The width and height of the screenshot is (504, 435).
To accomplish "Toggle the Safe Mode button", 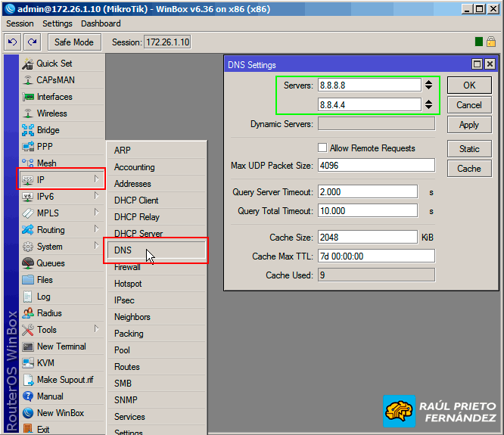I will coord(73,42).
